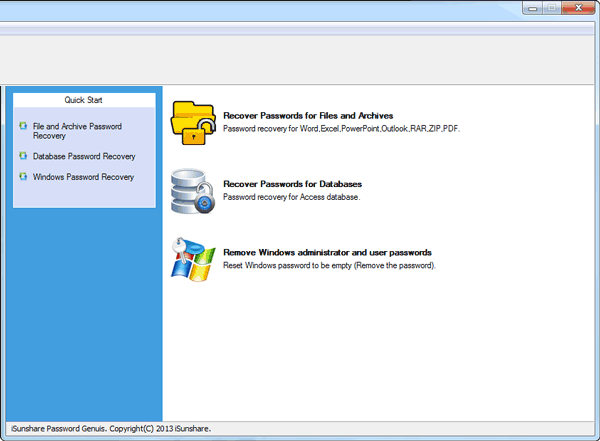Select Database Password Recovery in the sidebar
Screen dimensions: 600x441
83,157
